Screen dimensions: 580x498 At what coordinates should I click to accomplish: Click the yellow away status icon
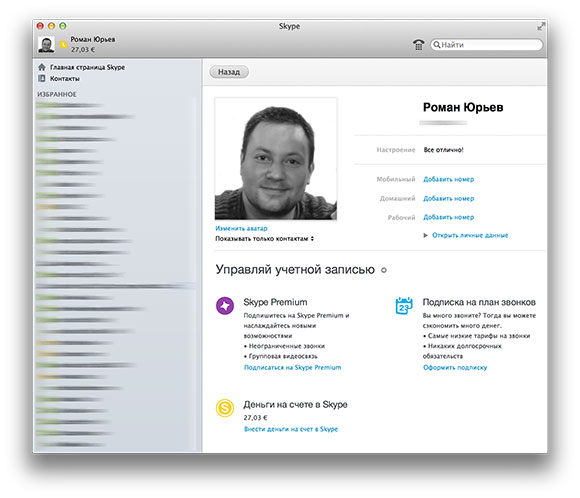63,45
